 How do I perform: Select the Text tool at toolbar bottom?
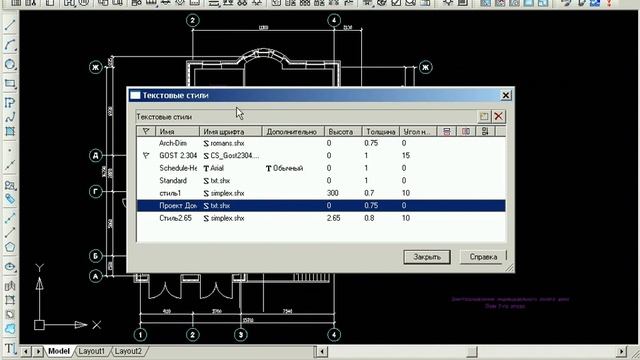(x=10, y=348)
